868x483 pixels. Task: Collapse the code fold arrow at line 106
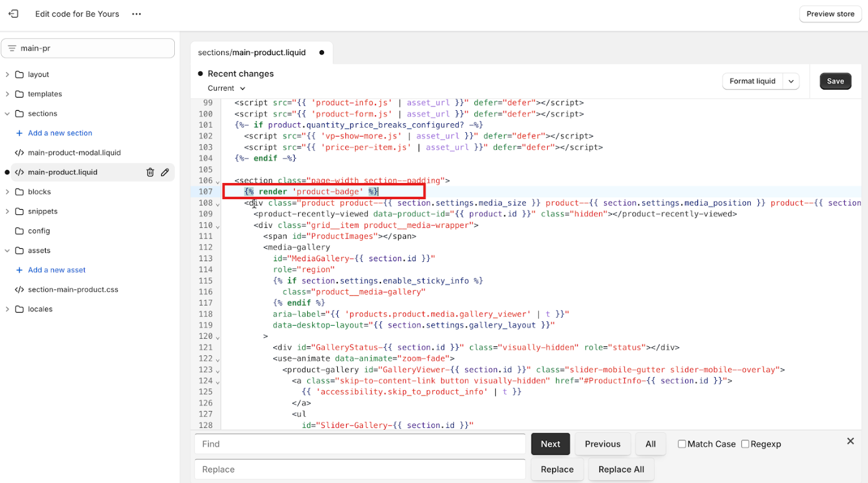click(x=217, y=182)
